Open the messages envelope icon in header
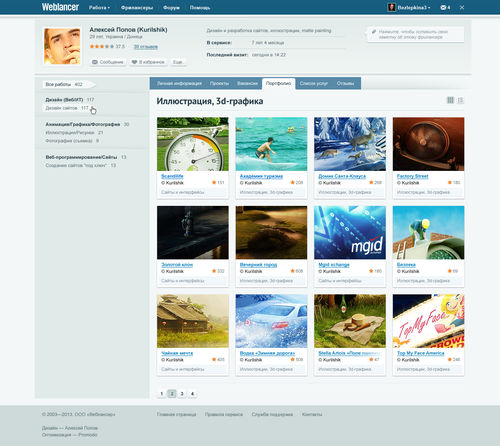Screen dimensions: 500x446 443,7
